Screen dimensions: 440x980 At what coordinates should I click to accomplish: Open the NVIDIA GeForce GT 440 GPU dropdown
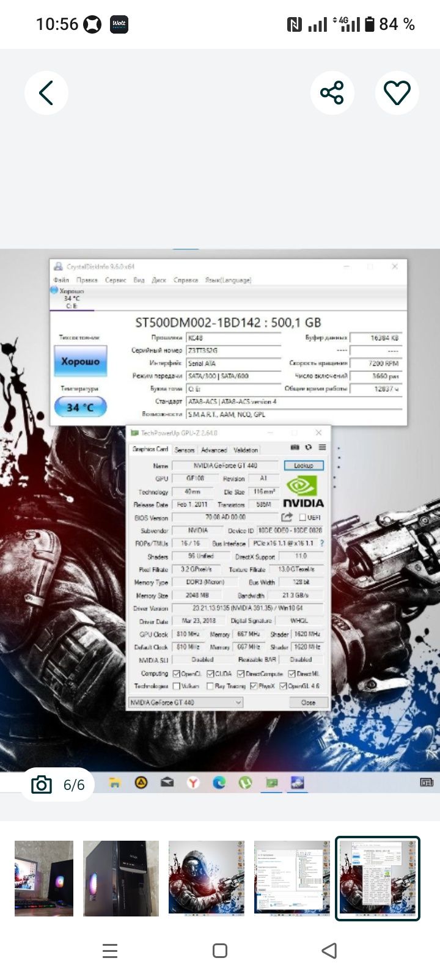point(186,703)
